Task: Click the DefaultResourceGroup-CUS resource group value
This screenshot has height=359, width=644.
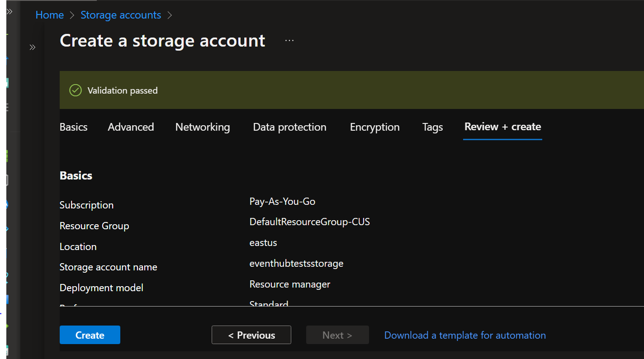Action: coord(309,222)
